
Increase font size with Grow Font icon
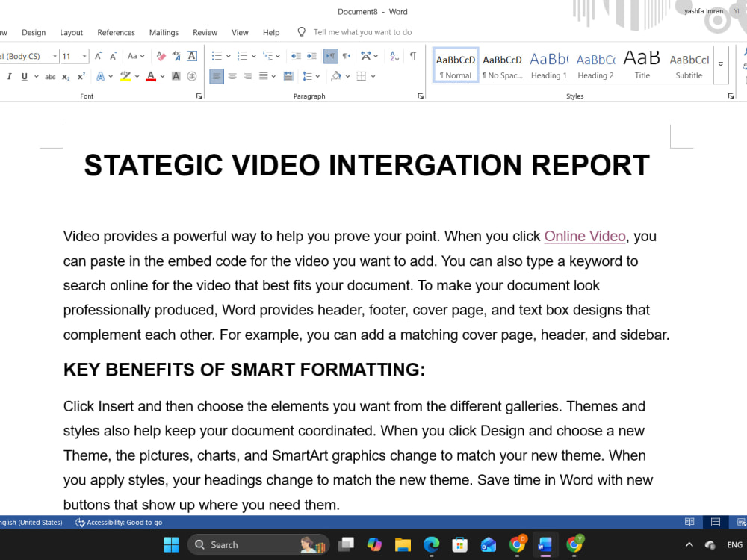[x=98, y=56]
